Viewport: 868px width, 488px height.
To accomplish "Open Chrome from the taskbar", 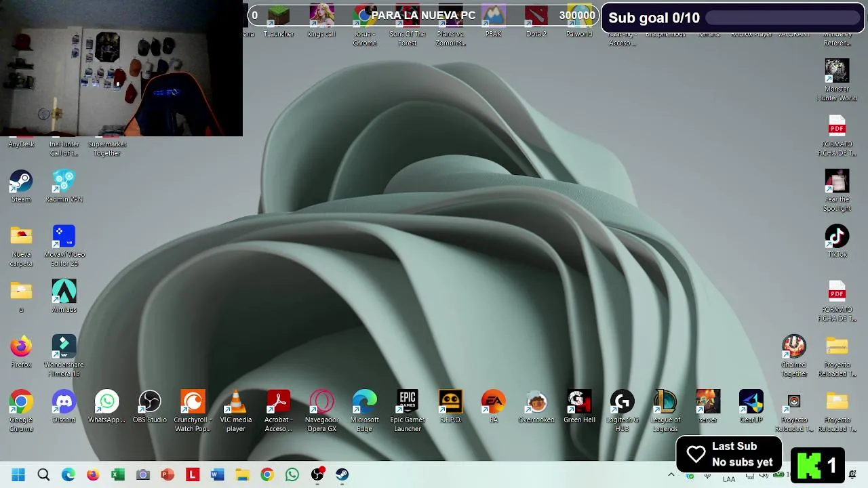I will click(x=267, y=474).
